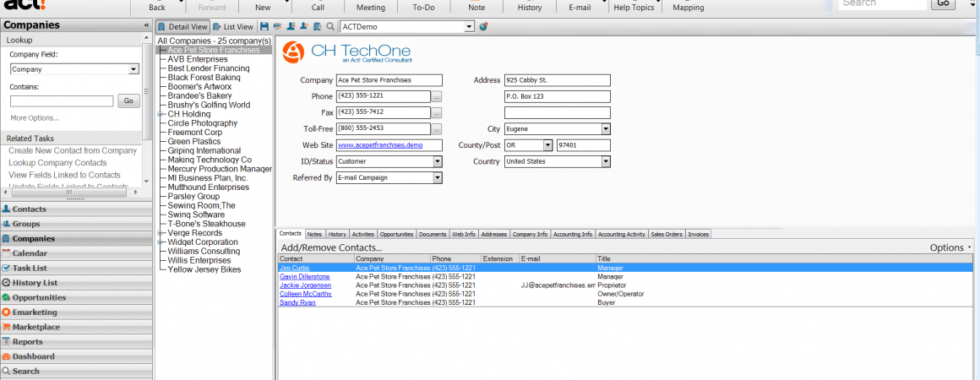Open Help Topics from the toolbar
The width and height of the screenshot is (980, 380).
click(x=634, y=7)
